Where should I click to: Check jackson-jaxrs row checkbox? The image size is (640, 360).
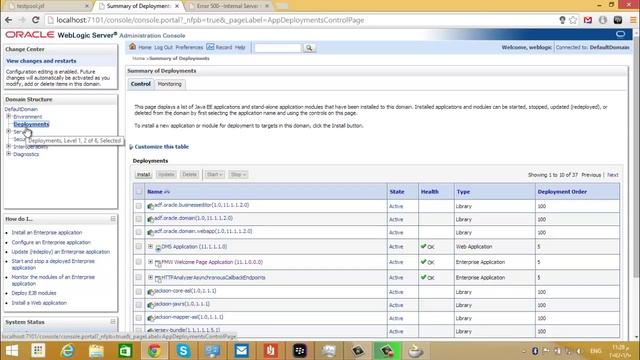(x=139, y=304)
